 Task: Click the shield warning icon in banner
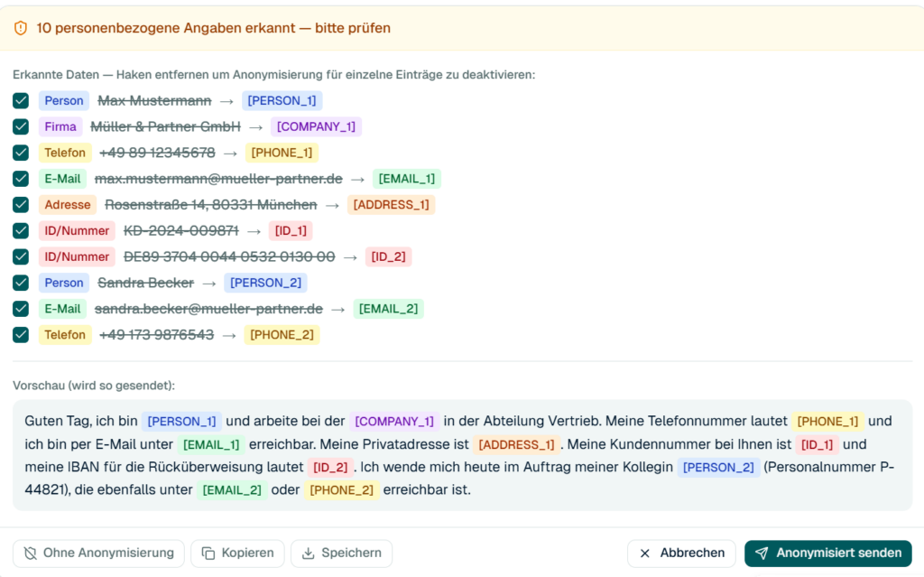pyautogui.click(x=21, y=28)
